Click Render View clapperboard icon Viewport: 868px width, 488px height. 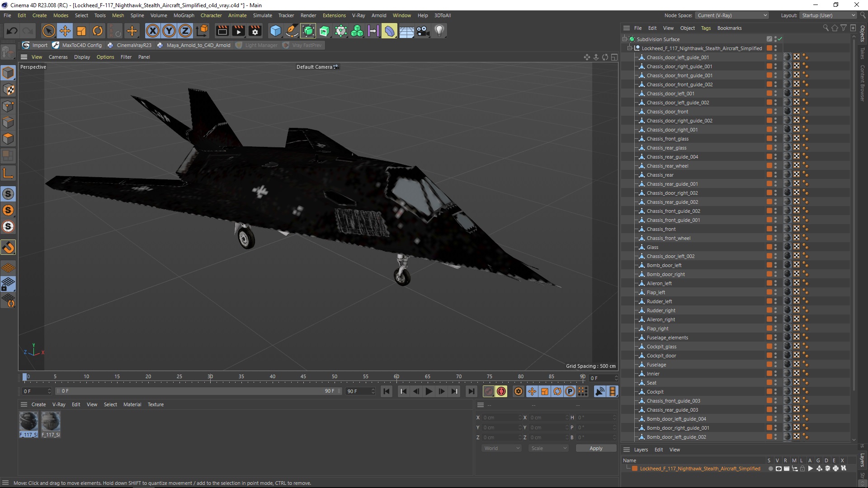pyautogui.click(x=222, y=31)
